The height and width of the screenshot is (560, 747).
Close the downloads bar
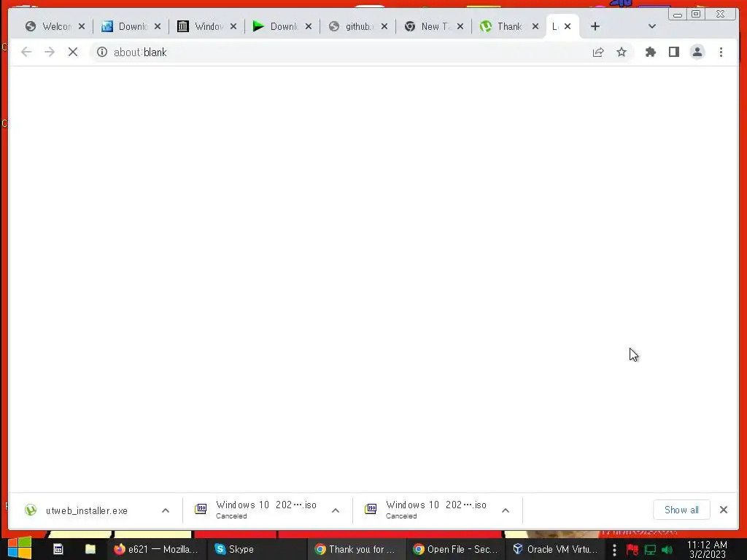[724, 510]
